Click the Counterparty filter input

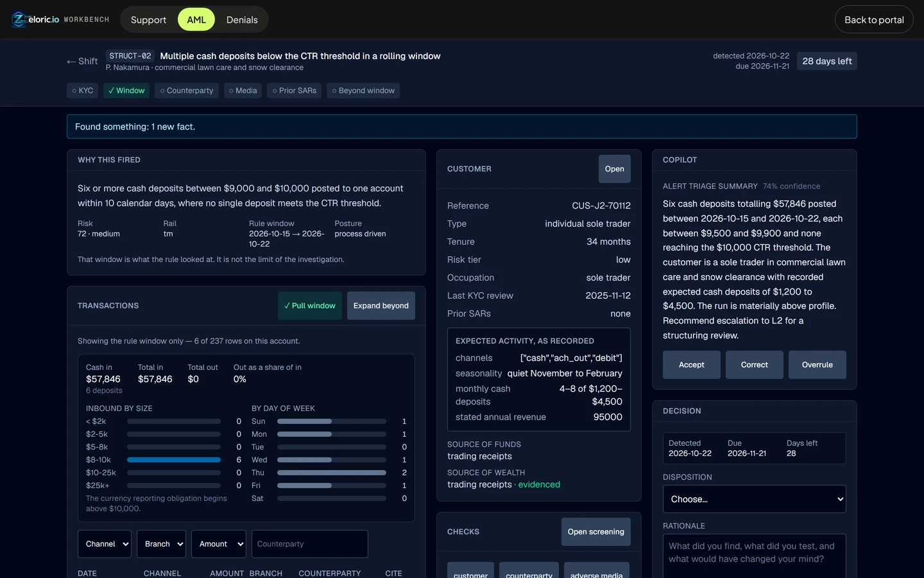(310, 544)
